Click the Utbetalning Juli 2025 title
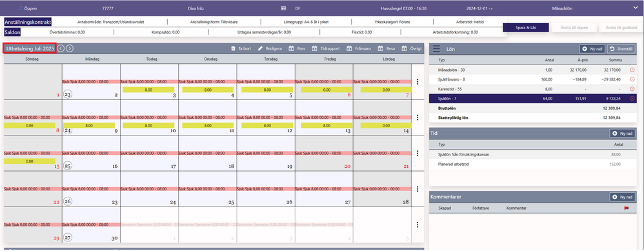644x251 pixels. (x=30, y=48)
